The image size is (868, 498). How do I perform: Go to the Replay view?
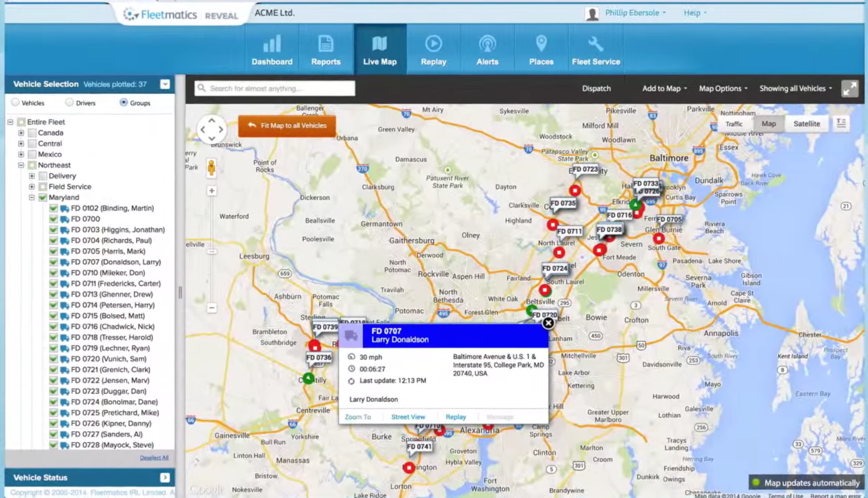coord(433,50)
